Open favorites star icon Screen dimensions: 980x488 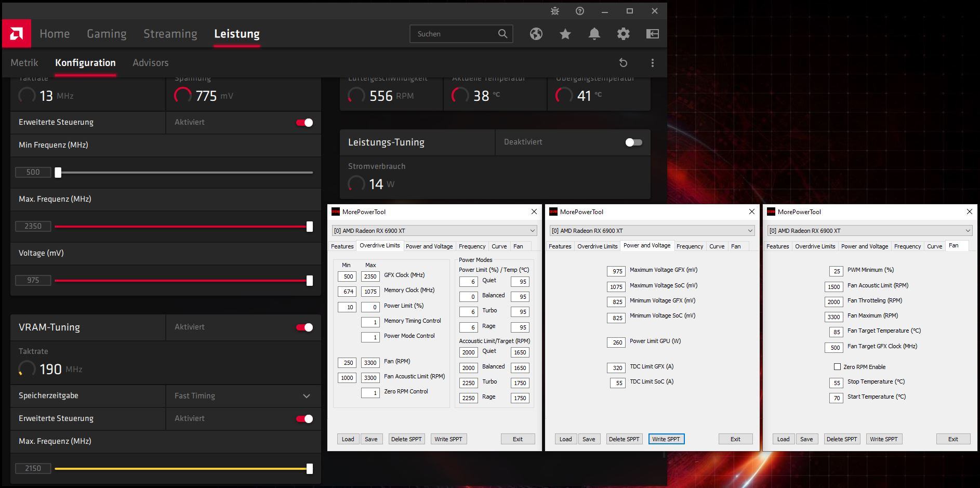pos(565,34)
